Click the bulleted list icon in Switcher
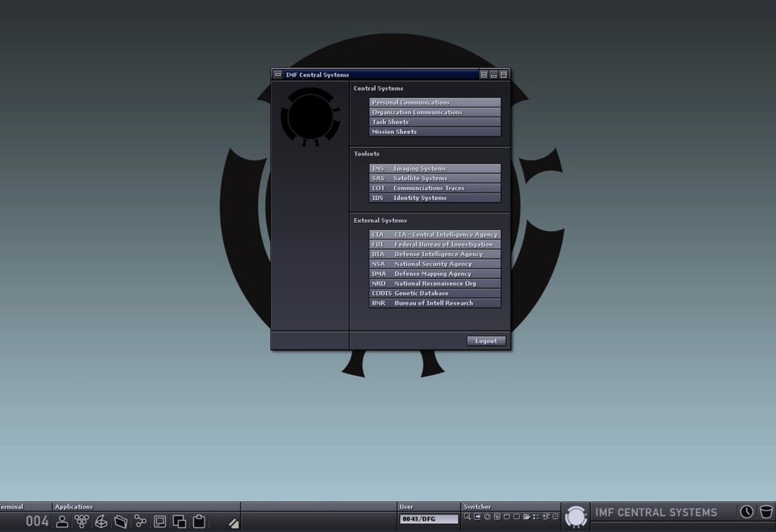This screenshot has width=776, height=532. tap(536, 517)
